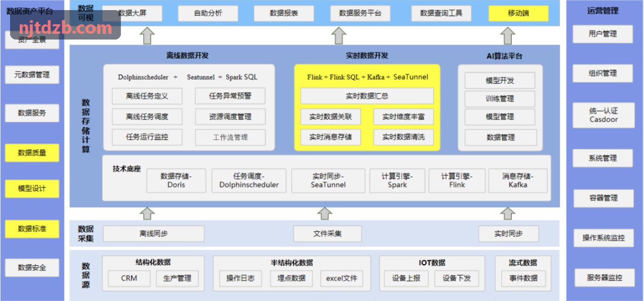Viewport: 644px width, 301px height.
Task: Click the 实时数据清洗 box
Action: [x=404, y=137]
